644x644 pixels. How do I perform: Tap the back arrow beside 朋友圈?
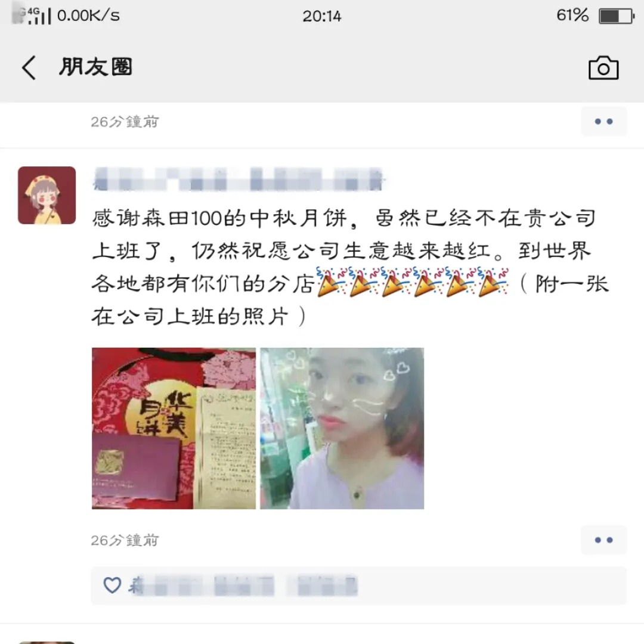[x=29, y=67]
